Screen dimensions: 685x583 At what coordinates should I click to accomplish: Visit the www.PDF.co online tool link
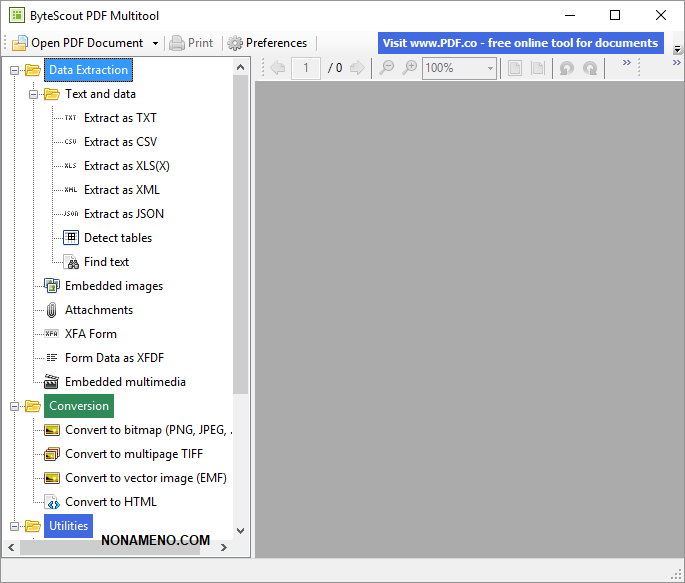click(x=520, y=43)
